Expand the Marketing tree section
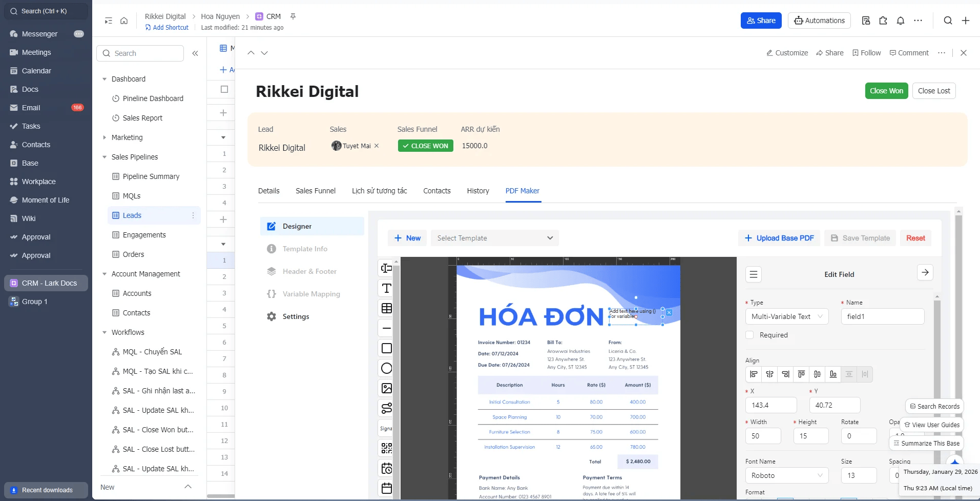The width and height of the screenshot is (980, 501). tap(105, 137)
